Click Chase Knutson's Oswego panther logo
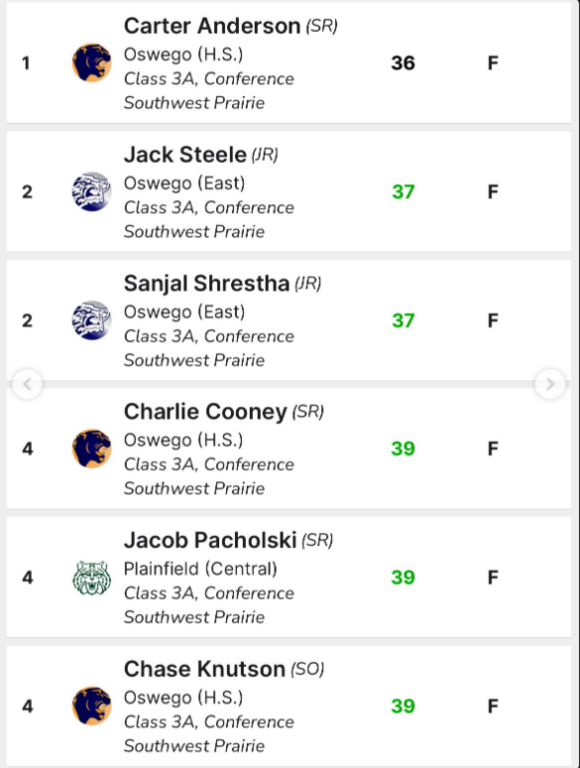Viewport: 580px width, 768px height. point(92,706)
